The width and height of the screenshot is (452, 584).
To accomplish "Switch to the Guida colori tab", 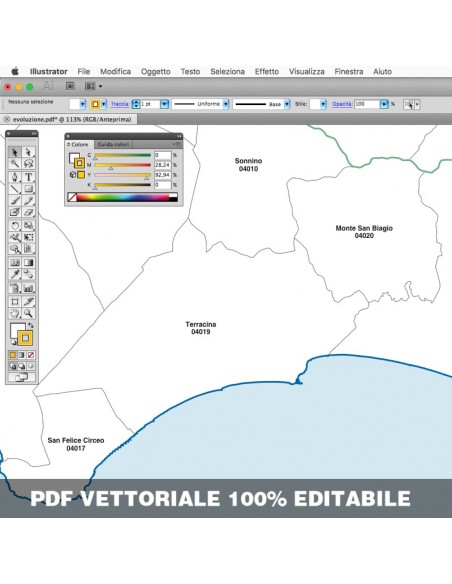I will click(113, 144).
